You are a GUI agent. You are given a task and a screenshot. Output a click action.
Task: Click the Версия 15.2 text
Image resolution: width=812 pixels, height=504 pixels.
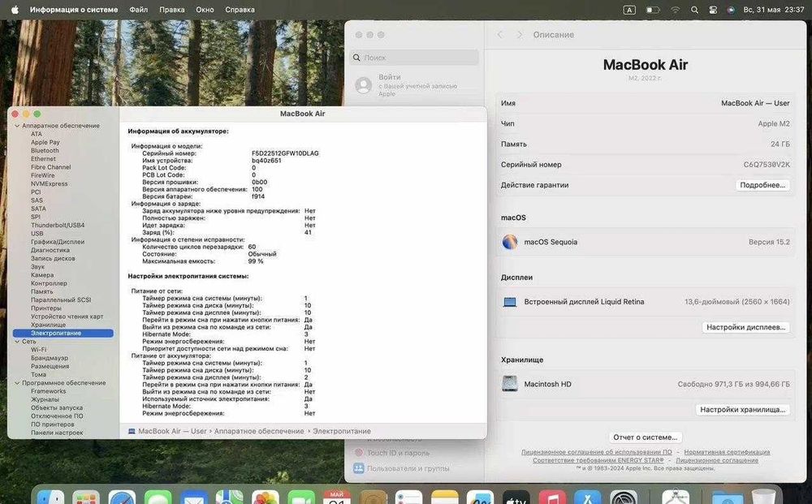click(x=769, y=242)
